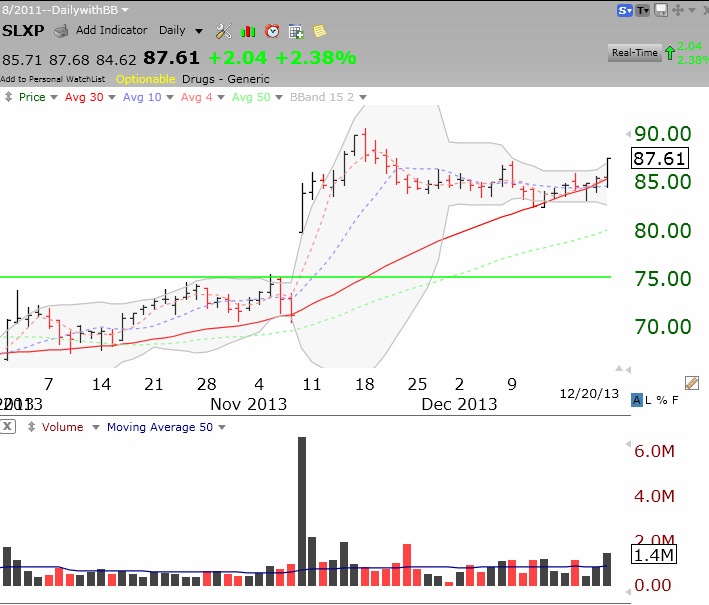Click the printer icon beside SLXP
Screen dimensions: 709x605
point(61,31)
